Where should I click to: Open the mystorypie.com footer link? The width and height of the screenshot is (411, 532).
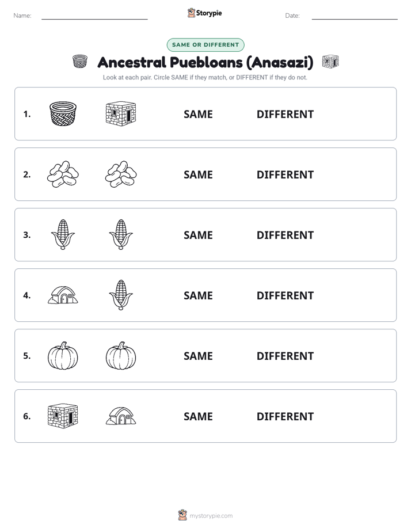[205, 515]
